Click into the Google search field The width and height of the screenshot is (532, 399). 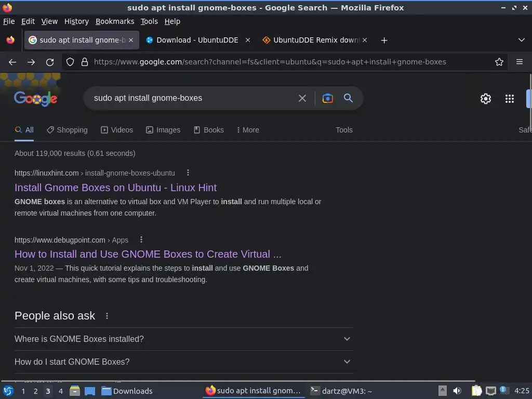tap(193, 98)
